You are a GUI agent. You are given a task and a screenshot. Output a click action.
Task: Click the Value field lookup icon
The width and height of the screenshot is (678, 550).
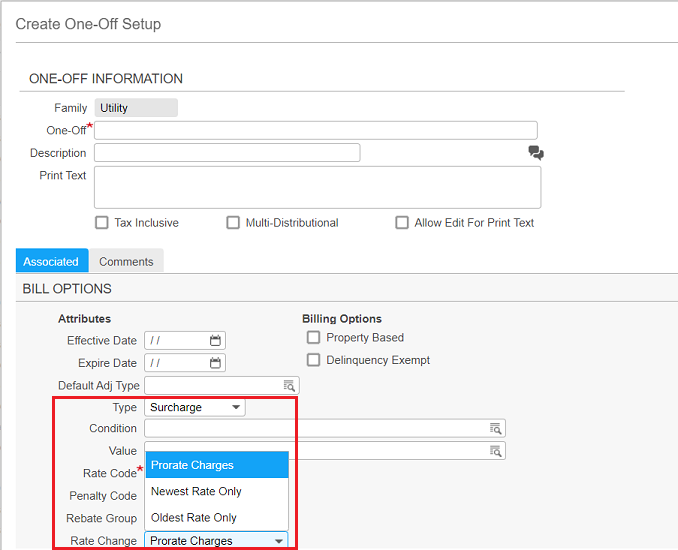tap(495, 451)
